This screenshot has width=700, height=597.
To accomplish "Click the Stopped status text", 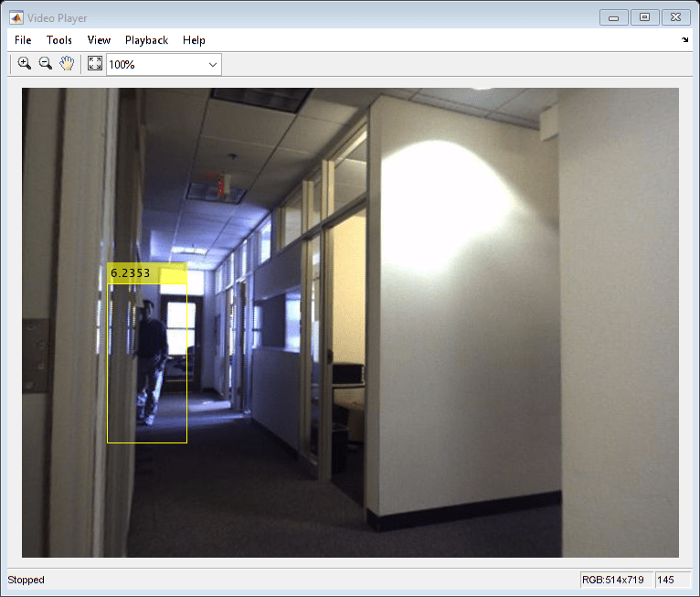I will coord(26,580).
